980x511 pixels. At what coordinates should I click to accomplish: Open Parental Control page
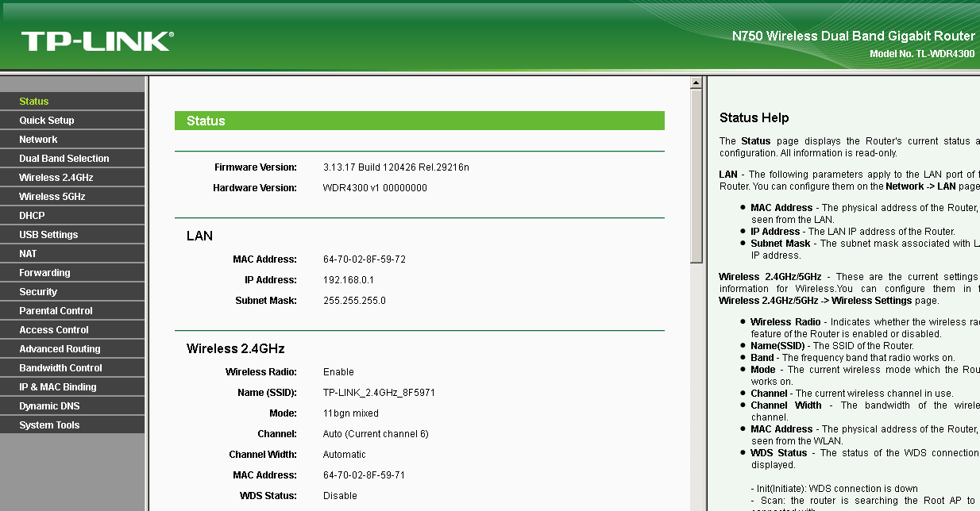pyautogui.click(x=56, y=311)
